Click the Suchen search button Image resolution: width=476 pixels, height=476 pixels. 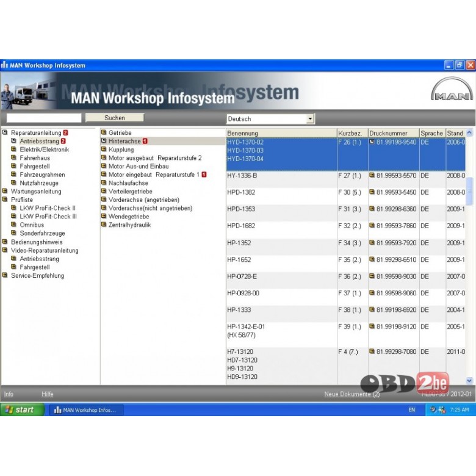[115, 118]
